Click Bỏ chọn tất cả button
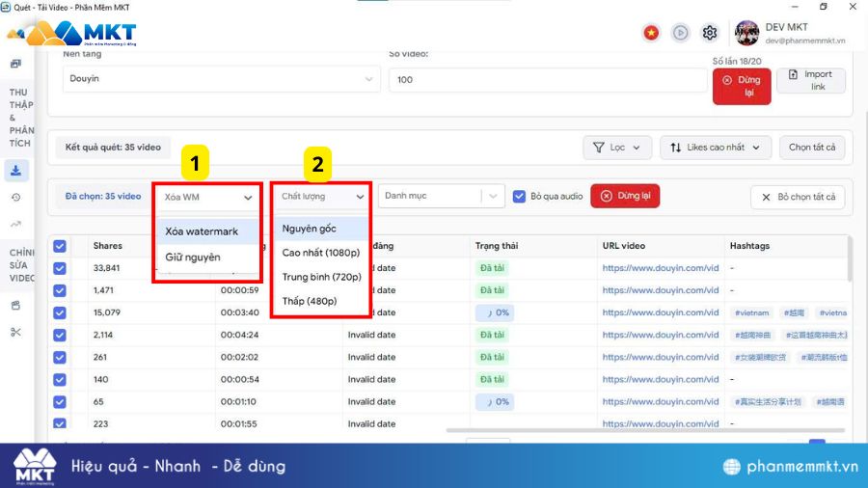The width and height of the screenshot is (868, 488). 798,197
